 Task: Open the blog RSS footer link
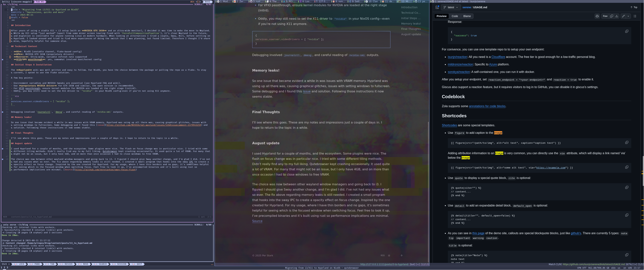tap(383, 256)
